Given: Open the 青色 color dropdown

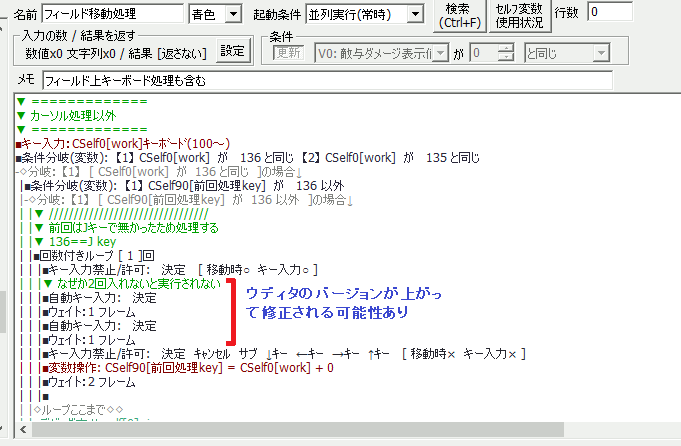Looking at the screenshot, I should click(233, 14).
